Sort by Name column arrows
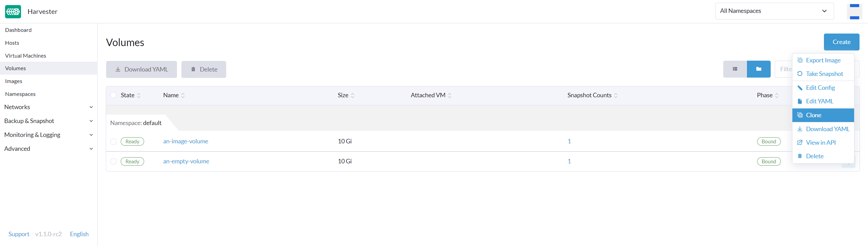The image size is (868, 246). [x=183, y=96]
